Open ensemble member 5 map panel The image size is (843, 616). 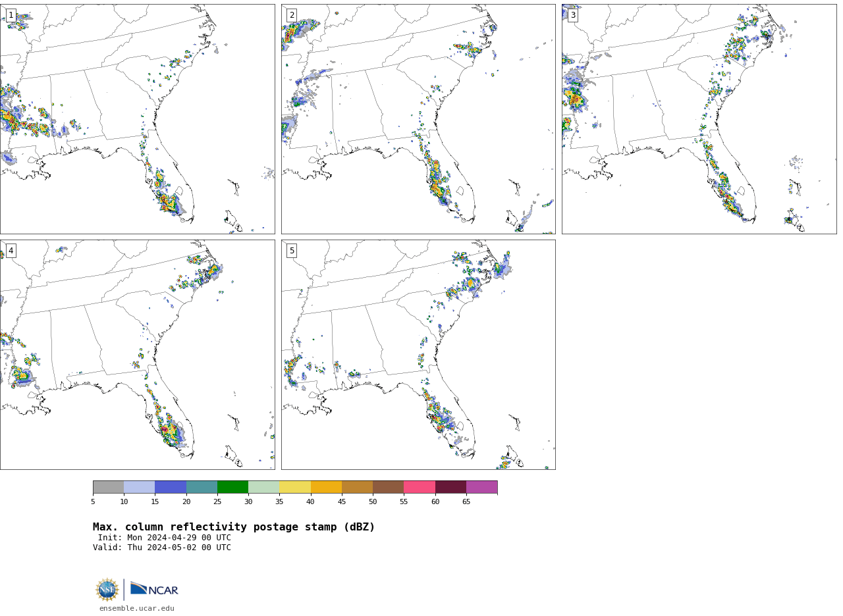(x=418, y=355)
